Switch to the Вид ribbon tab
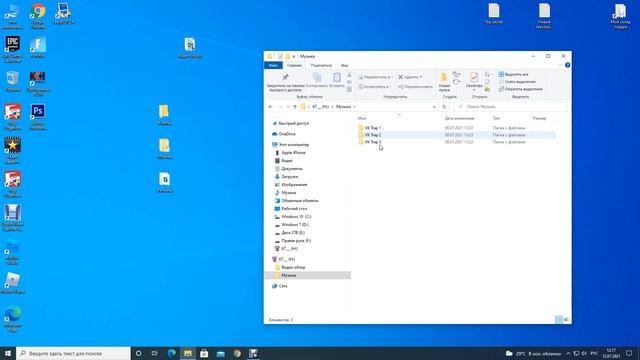 click(x=344, y=65)
